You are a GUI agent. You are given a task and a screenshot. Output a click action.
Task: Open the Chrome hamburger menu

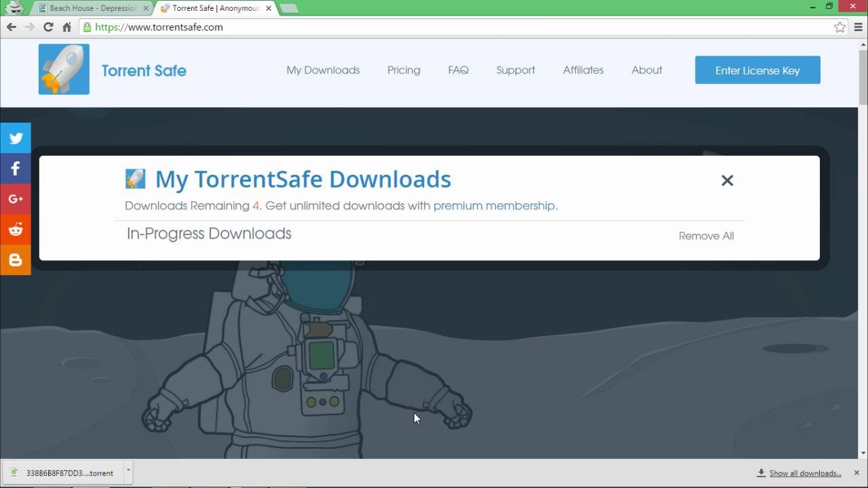(859, 27)
